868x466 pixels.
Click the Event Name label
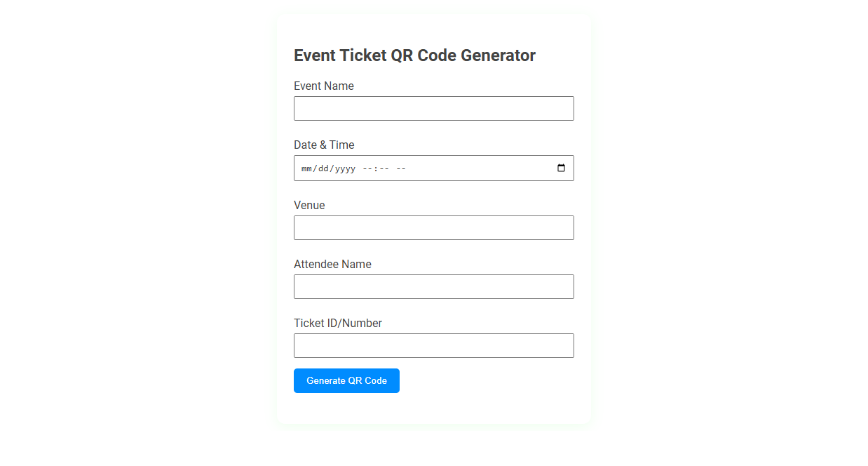pyautogui.click(x=324, y=86)
